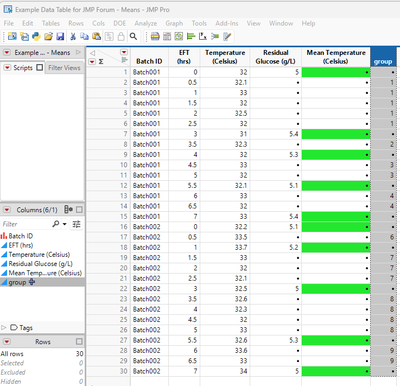This screenshot has width=400, height=386.
Task: Open the Analyze menu
Action: click(x=146, y=23)
